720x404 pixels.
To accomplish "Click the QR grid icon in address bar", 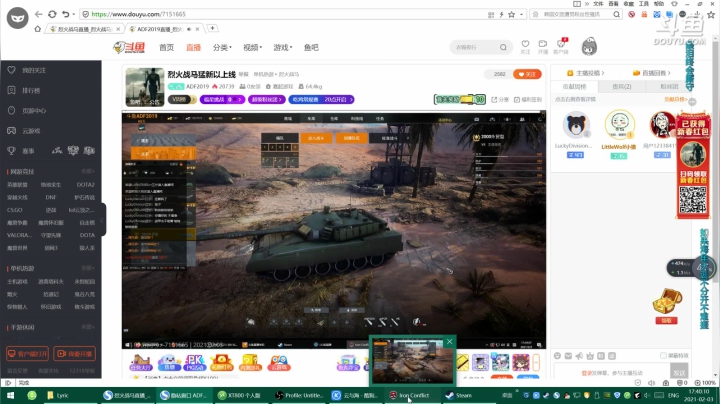I will coord(491,15).
